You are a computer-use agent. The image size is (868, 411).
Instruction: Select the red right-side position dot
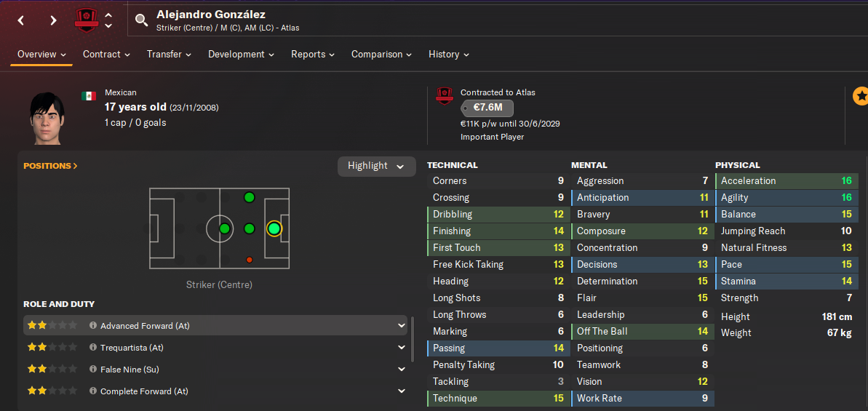[249, 260]
